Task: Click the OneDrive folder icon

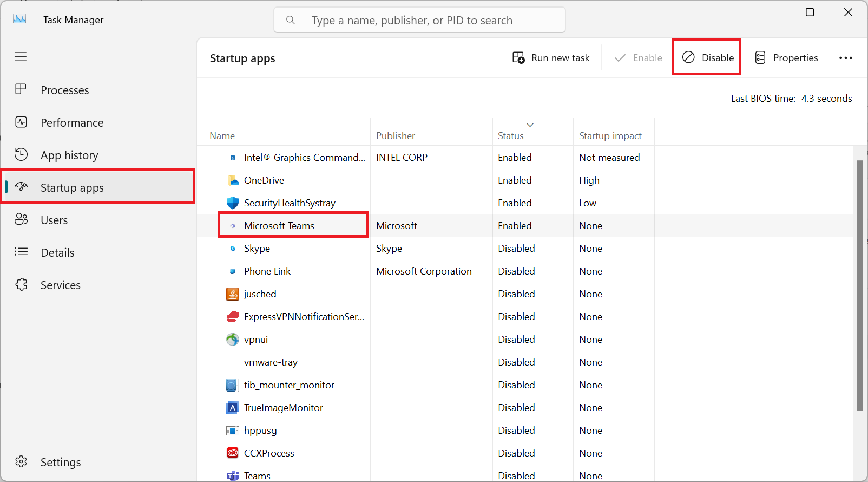Action: 233,180
